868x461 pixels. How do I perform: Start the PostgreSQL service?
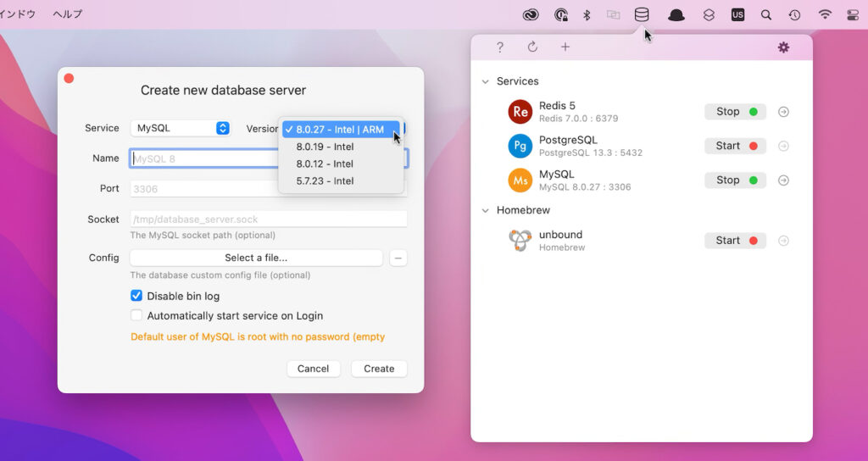734,146
